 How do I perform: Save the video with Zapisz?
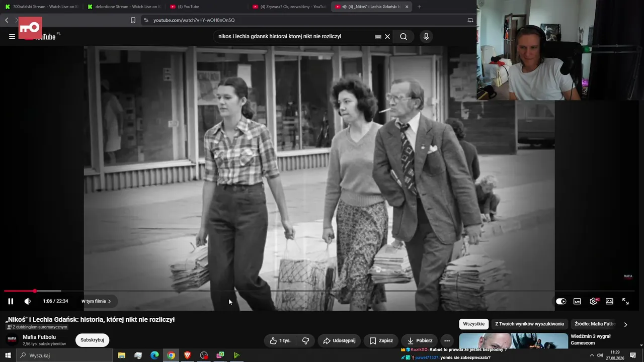[381, 340]
